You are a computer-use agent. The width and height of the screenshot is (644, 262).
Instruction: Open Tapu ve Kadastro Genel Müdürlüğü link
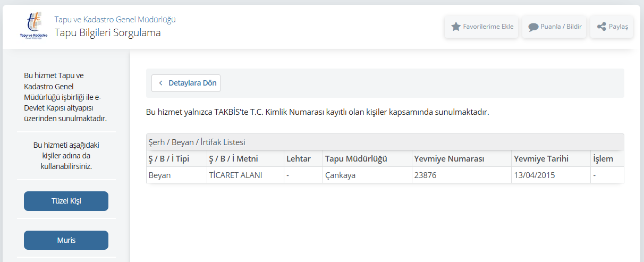pyautogui.click(x=115, y=20)
